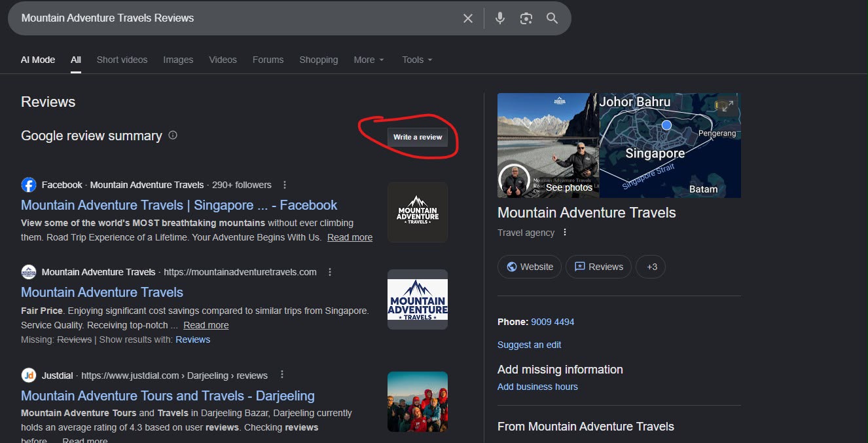
Task: Open the Mountain Adventure Travels Facebook result link
Action: tap(179, 205)
